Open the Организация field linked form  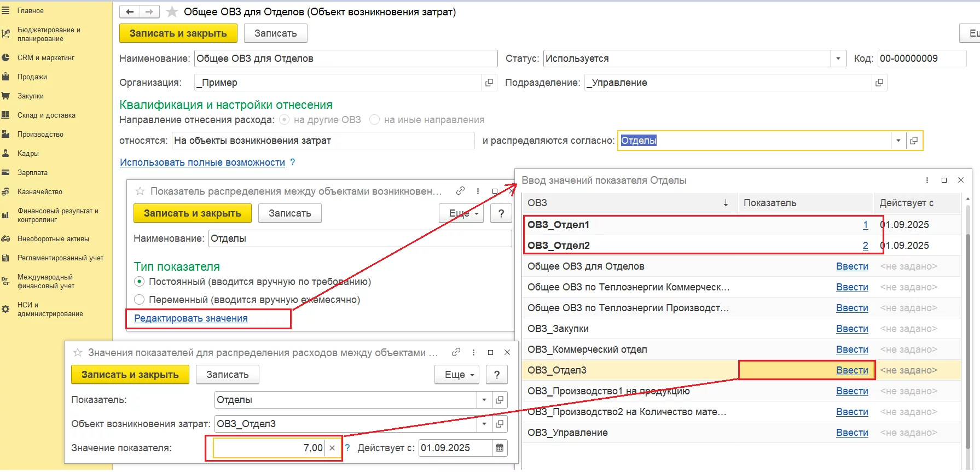pyautogui.click(x=489, y=83)
